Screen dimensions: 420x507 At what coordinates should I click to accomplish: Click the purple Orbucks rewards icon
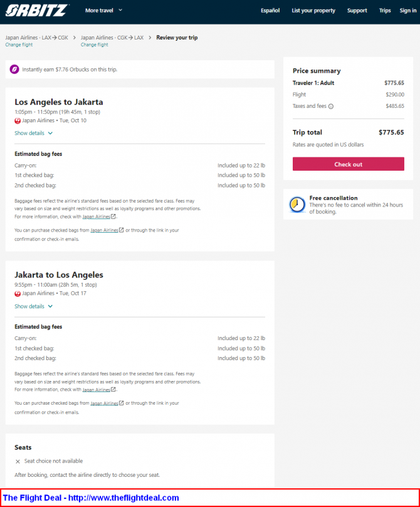pos(14,69)
